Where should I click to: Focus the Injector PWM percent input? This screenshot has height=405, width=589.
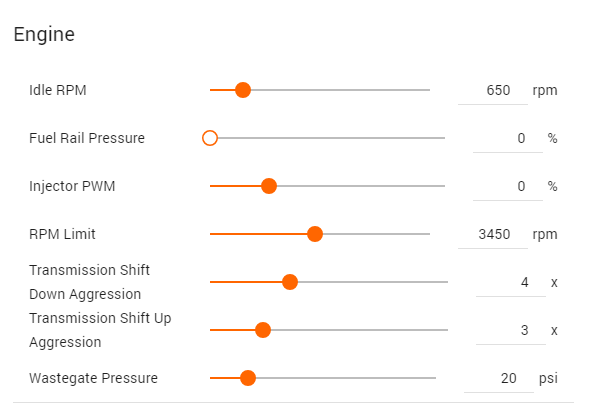[x=508, y=186]
